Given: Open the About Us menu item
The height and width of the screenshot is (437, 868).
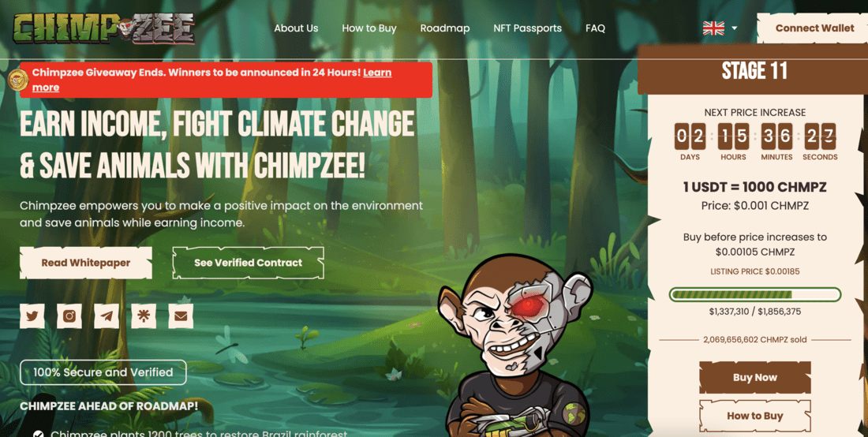Looking at the screenshot, I should [x=296, y=28].
